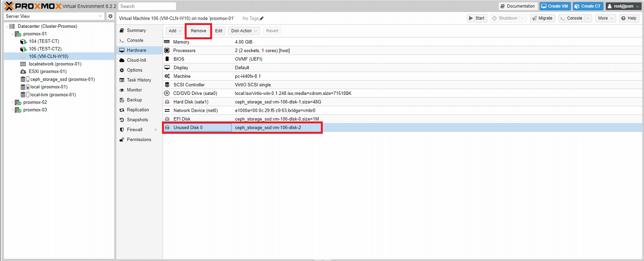Open the Help button
This screenshot has width=644, height=261.
pos(629,18)
